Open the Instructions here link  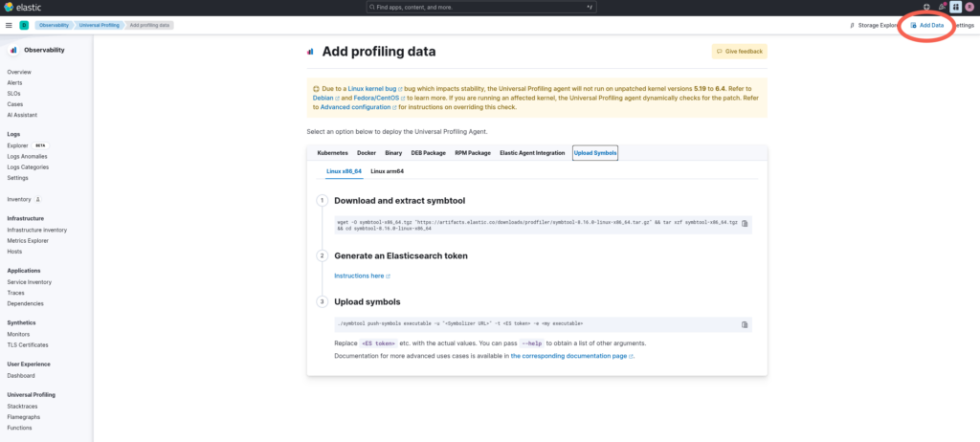(362, 276)
